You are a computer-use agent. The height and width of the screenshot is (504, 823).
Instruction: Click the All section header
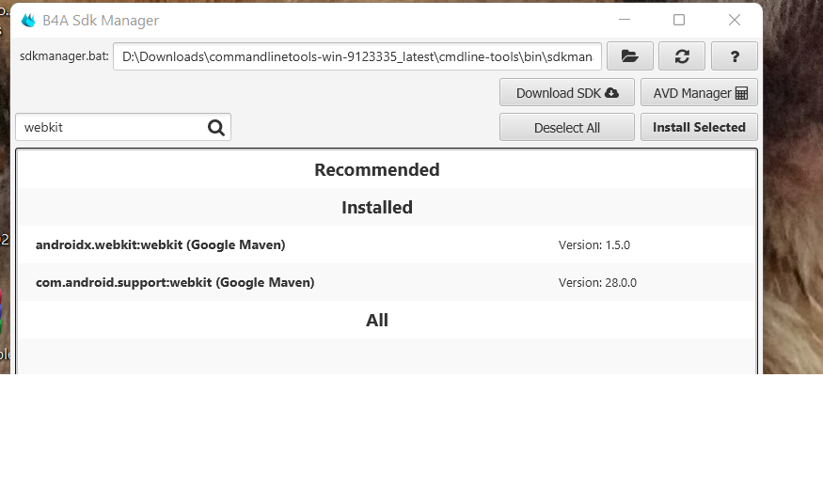377,321
